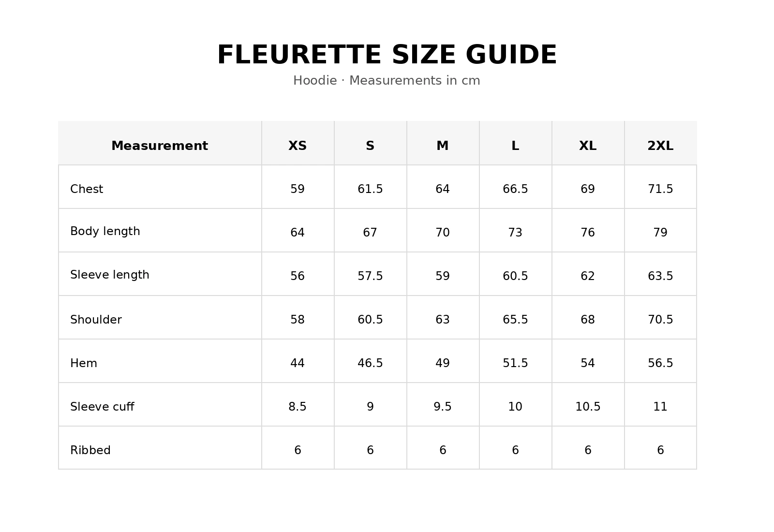Click the Ribbed value for size XL
The width and height of the screenshot is (774, 532).
pos(588,450)
